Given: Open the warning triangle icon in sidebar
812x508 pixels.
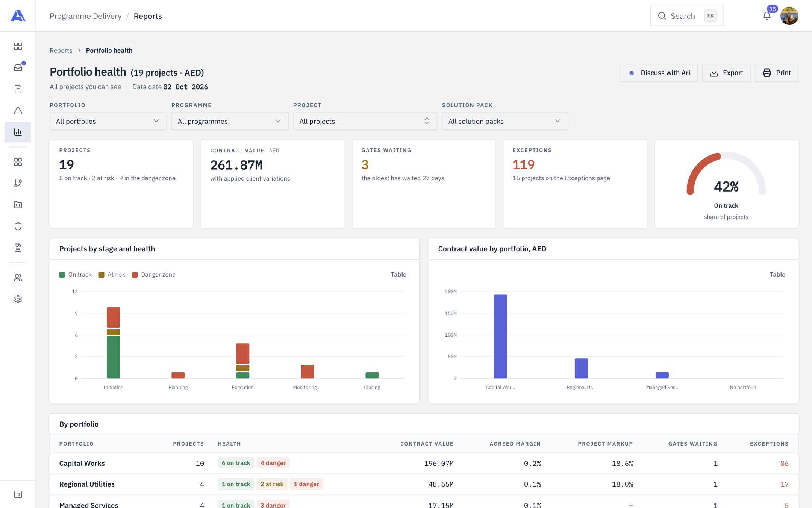Looking at the screenshot, I should pos(18,111).
